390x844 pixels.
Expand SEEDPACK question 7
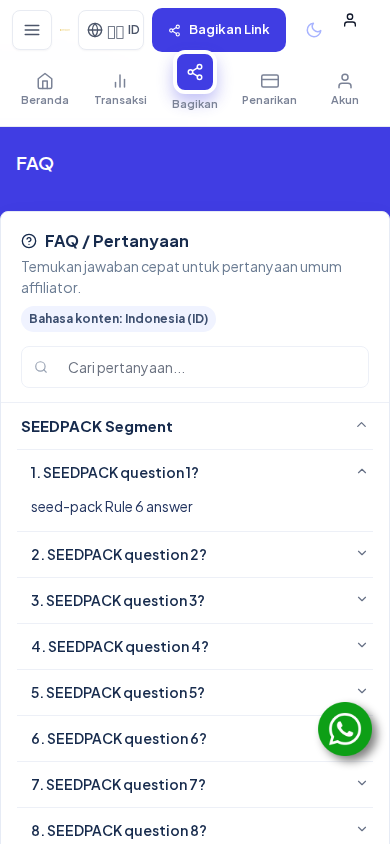coord(195,784)
